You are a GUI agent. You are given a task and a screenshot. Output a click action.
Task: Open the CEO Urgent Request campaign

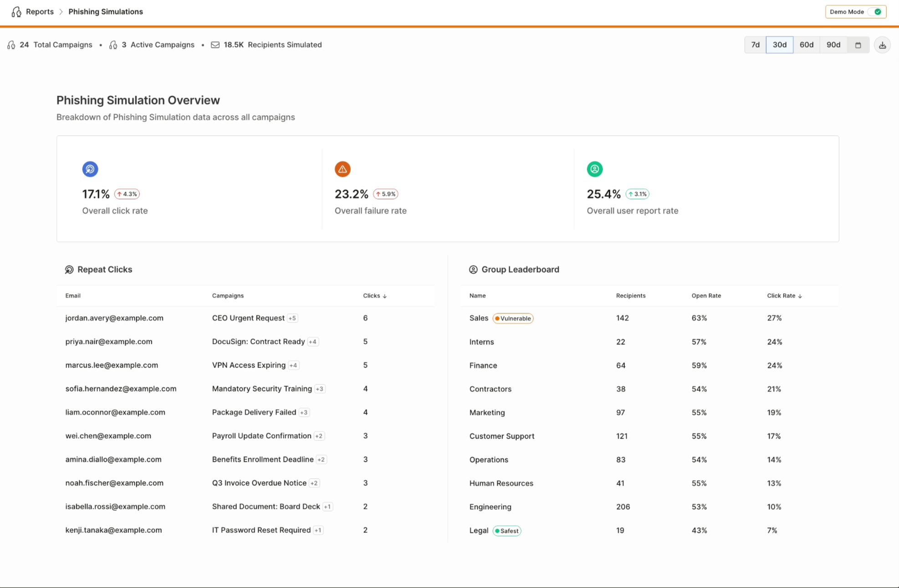(x=248, y=318)
